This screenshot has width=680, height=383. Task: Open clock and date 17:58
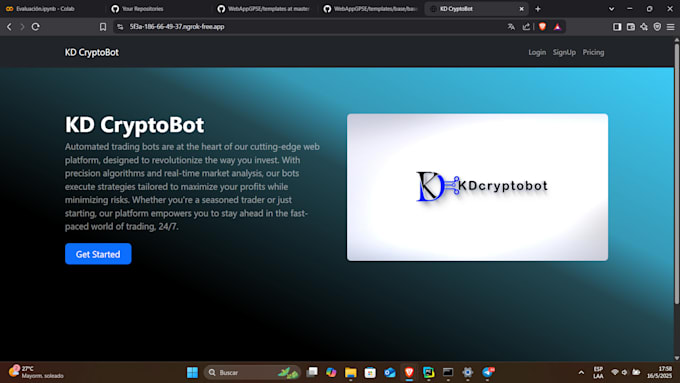point(660,373)
